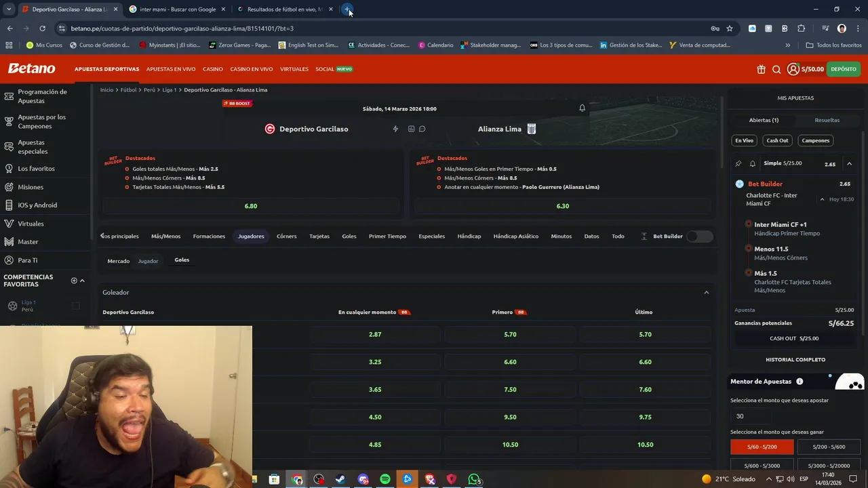
Task: Select the S/200 - S/600 win range
Action: point(829,447)
